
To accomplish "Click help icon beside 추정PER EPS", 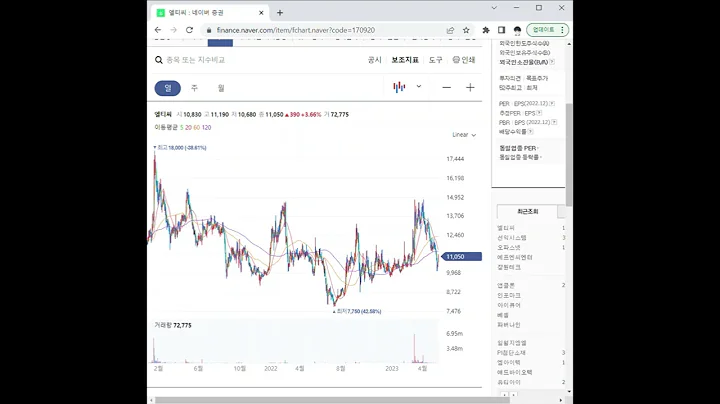I will point(539,113).
